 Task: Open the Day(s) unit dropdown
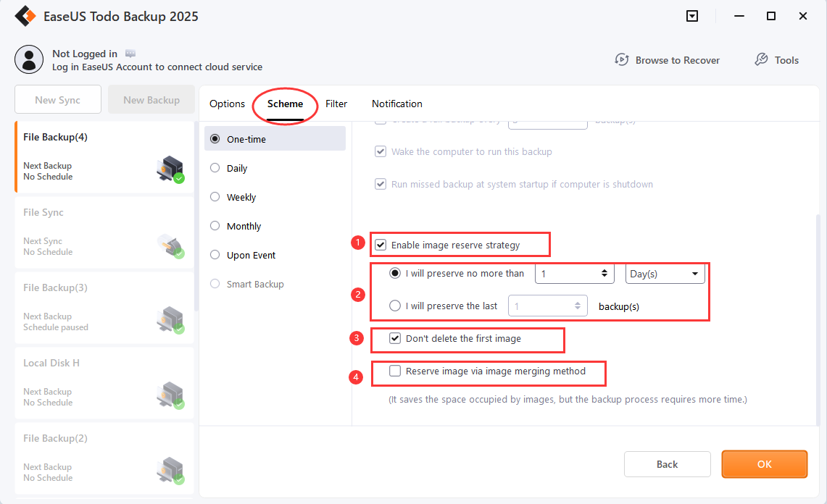pos(665,274)
